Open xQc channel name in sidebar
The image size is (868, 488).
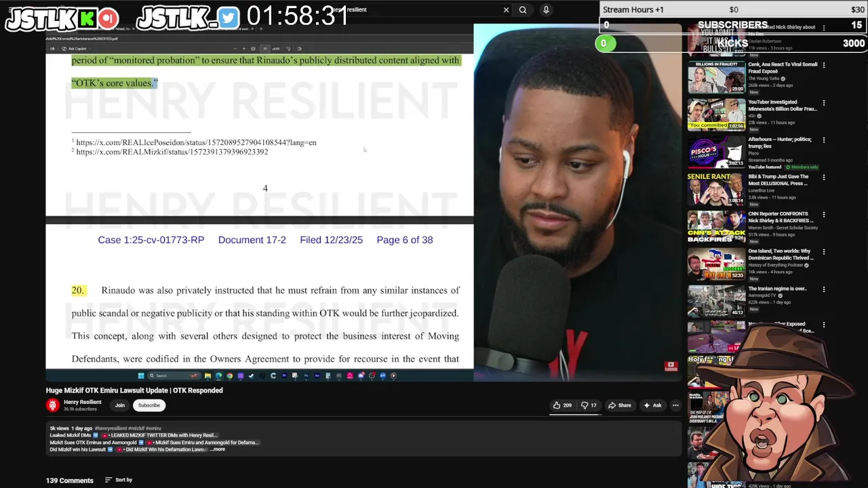point(752,116)
